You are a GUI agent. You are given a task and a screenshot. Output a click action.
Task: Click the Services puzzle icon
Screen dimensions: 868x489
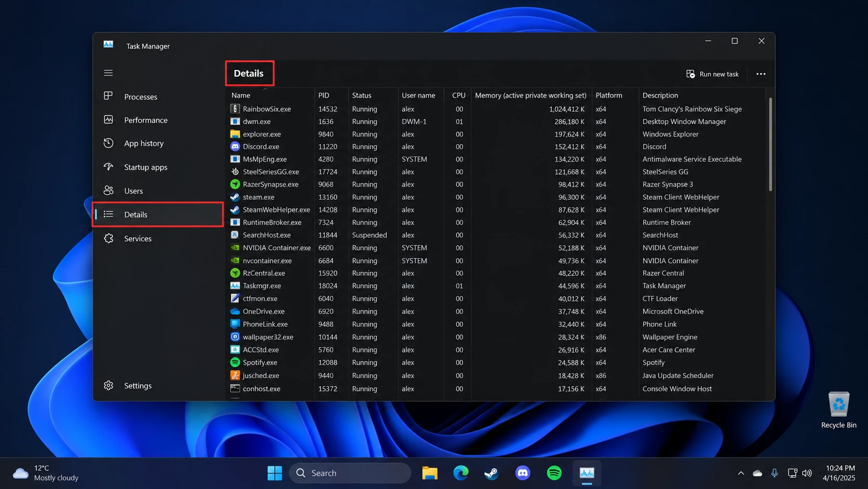108,238
